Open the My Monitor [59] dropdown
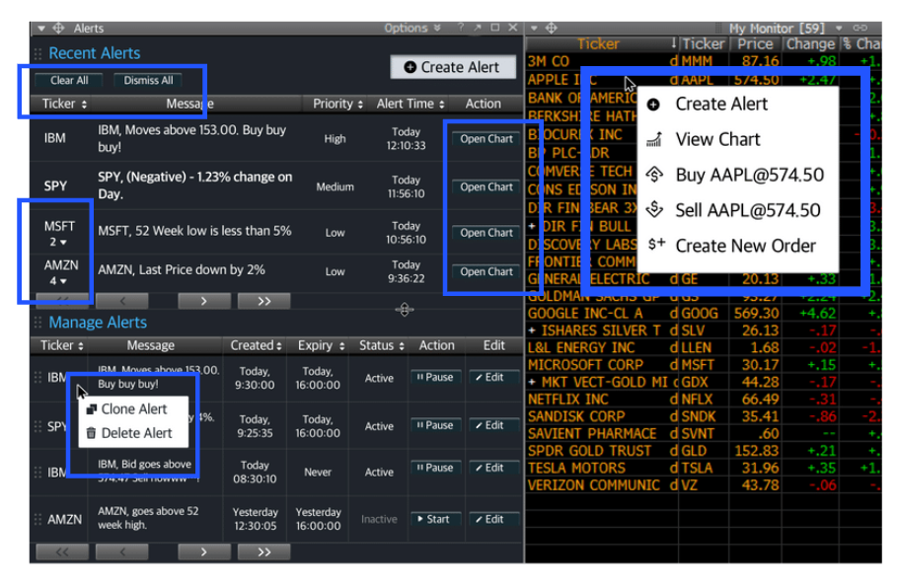Viewport: 898px width, 588px height. [x=839, y=28]
